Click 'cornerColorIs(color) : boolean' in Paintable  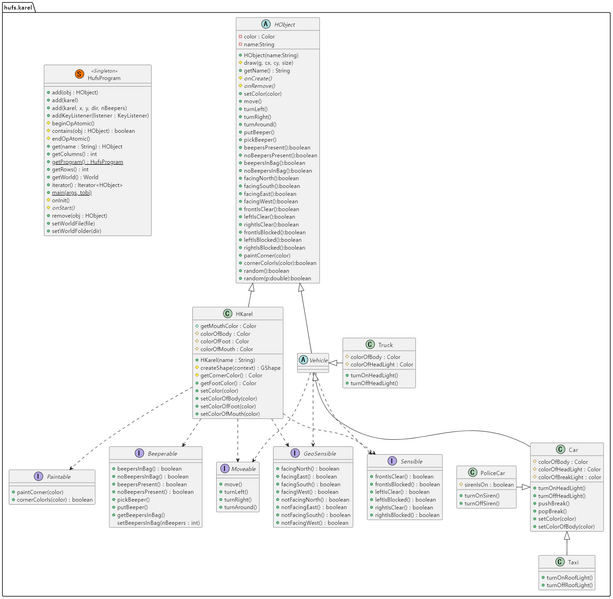click(55, 499)
